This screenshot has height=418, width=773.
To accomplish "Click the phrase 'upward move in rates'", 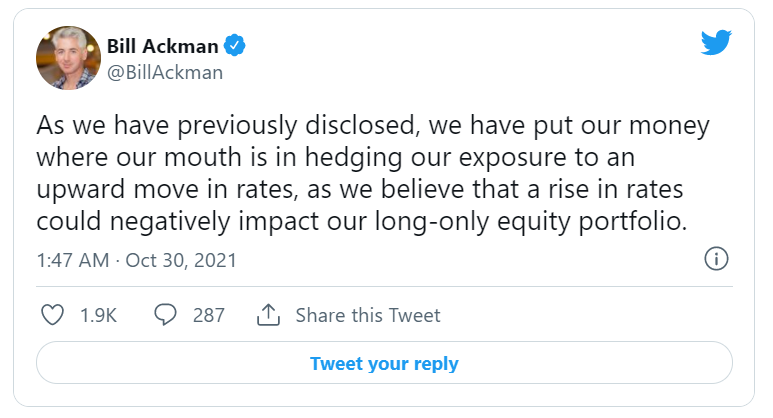I will pos(167,190).
